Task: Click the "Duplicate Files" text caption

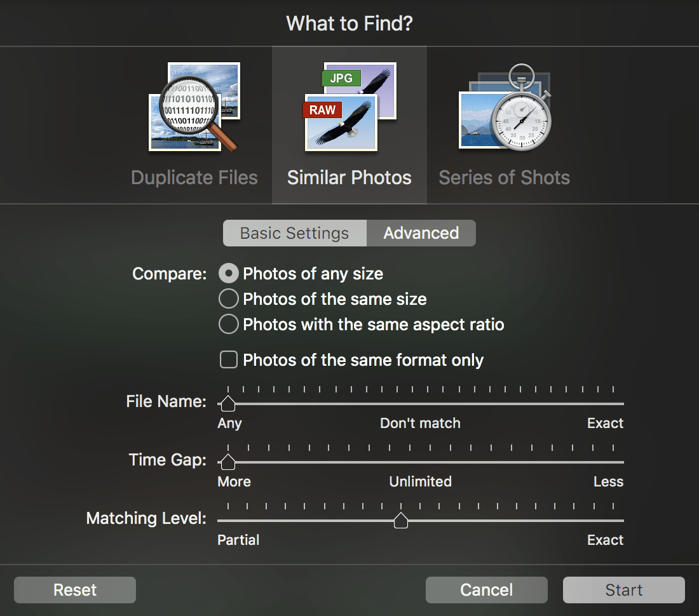Action: [194, 177]
